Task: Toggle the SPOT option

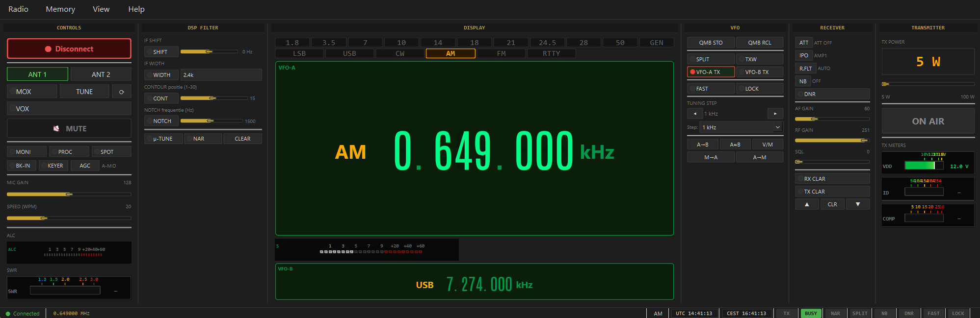Action: 111,152
